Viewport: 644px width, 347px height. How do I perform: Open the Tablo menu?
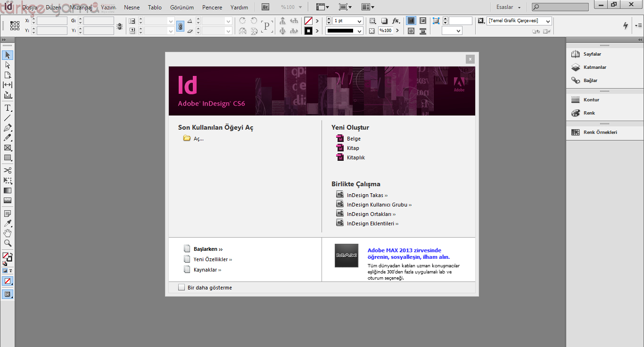click(x=155, y=8)
